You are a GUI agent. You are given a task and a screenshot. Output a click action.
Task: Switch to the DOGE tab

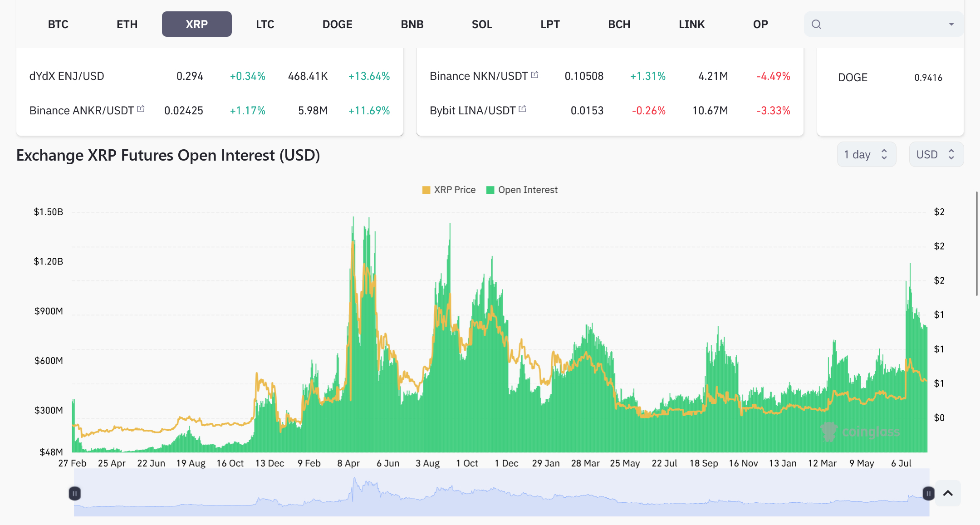tap(338, 24)
